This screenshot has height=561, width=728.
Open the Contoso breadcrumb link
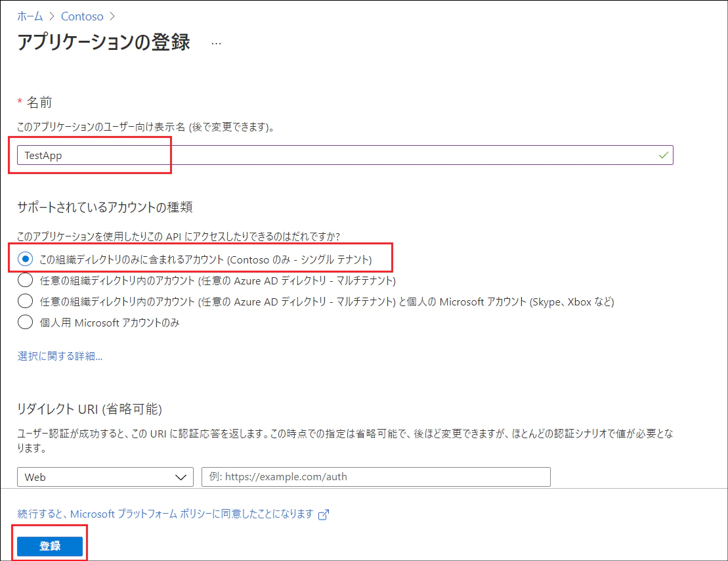(82, 16)
